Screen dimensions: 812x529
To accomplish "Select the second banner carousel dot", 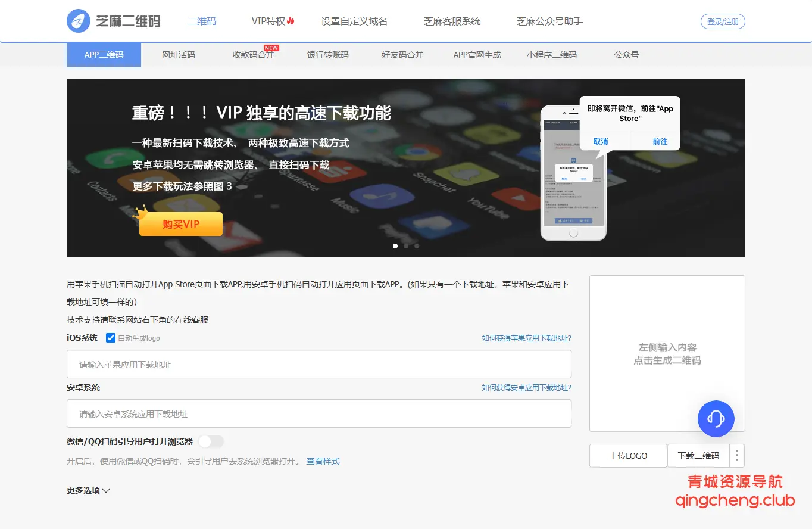I will tap(406, 245).
